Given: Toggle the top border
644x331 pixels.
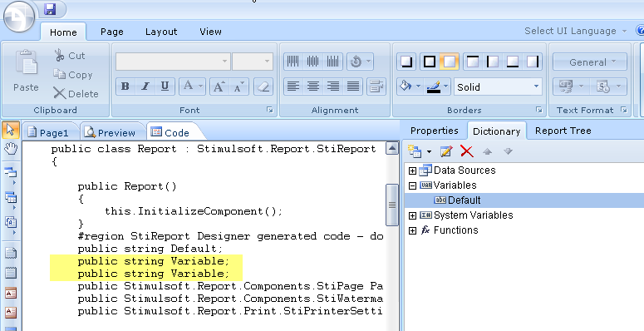Looking at the screenshot, I should 473,62.
